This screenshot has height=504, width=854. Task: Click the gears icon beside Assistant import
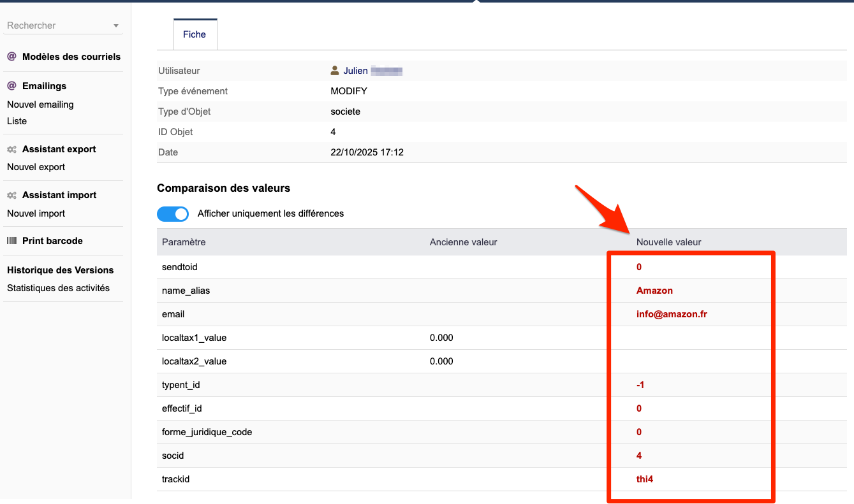click(x=11, y=195)
